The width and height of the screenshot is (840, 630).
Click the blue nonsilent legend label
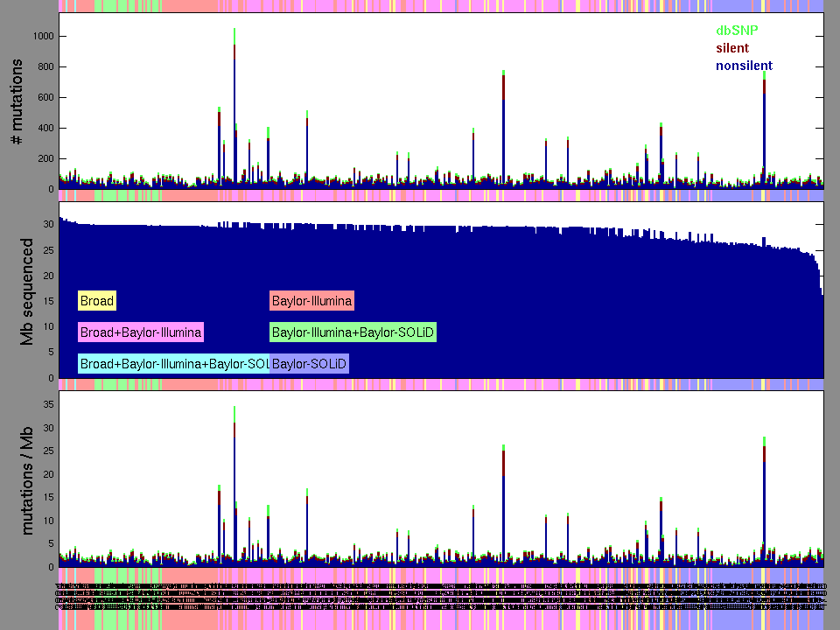tap(744, 66)
